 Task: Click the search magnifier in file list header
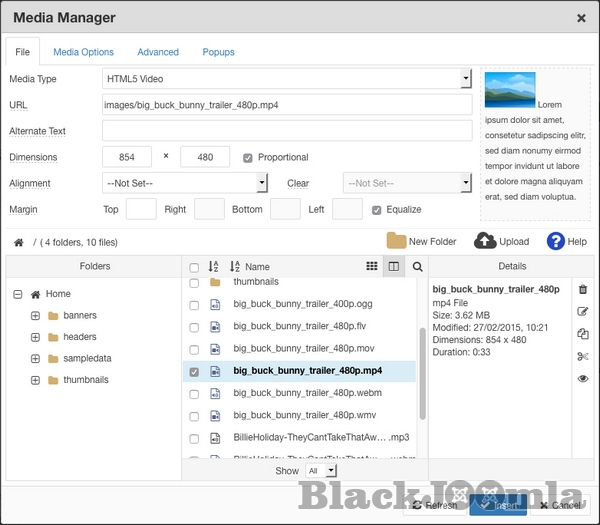[418, 266]
